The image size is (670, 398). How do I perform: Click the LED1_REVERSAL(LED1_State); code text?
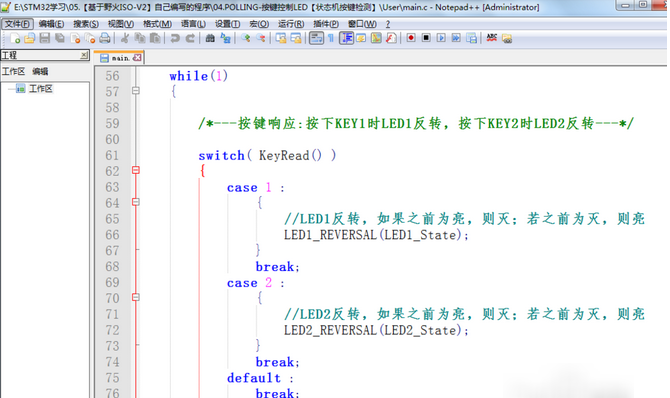[x=376, y=235]
